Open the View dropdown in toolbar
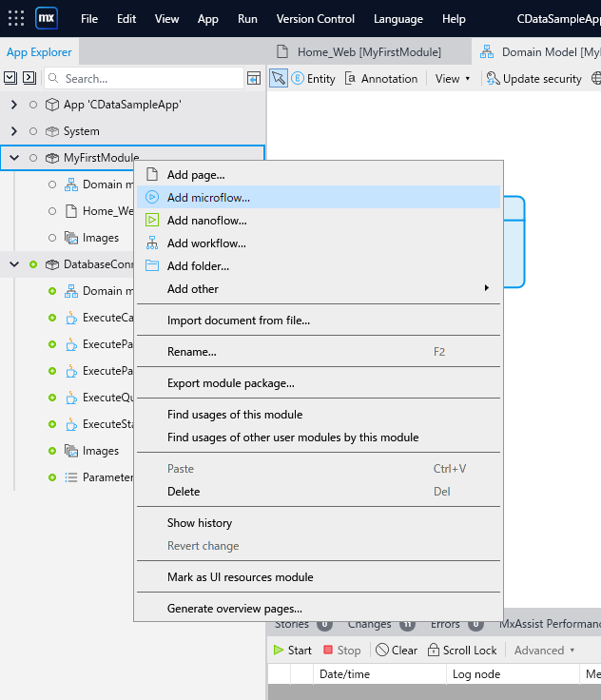 click(x=453, y=79)
